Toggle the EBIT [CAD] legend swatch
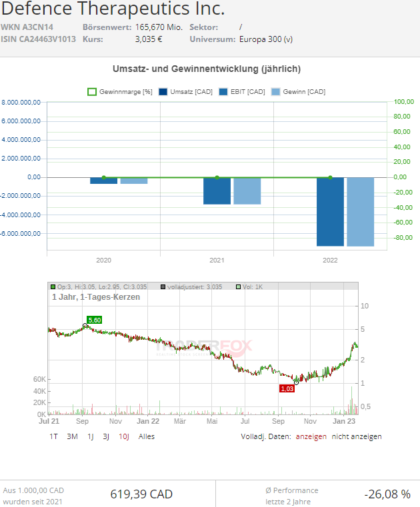The height and width of the screenshot is (507, 420). [x=223, y=92]
